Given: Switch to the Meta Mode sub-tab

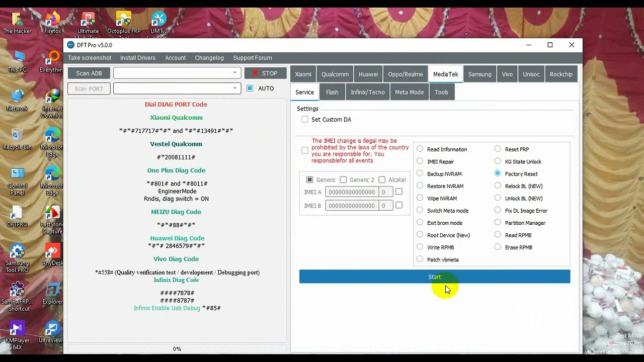Looking at the screenshot, I should tap(410, 93).
